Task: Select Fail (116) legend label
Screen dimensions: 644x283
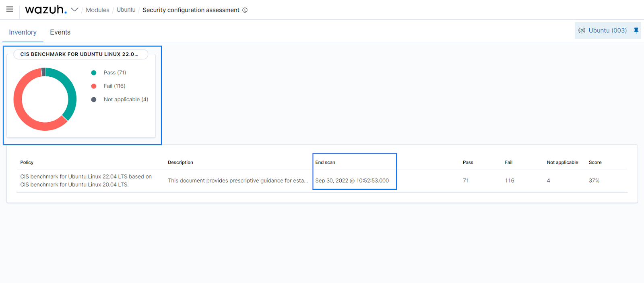Action: pos(114,86)
